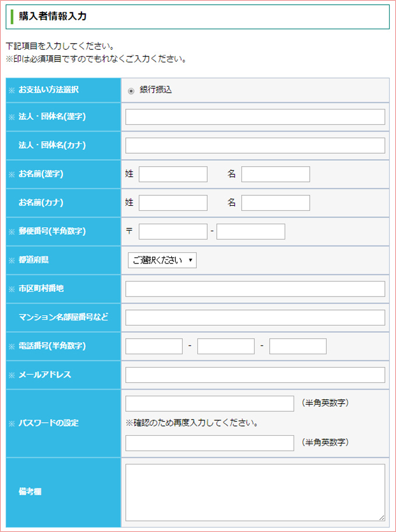
Task: Click the 銀行振込 label text
Action: point(156,90)
